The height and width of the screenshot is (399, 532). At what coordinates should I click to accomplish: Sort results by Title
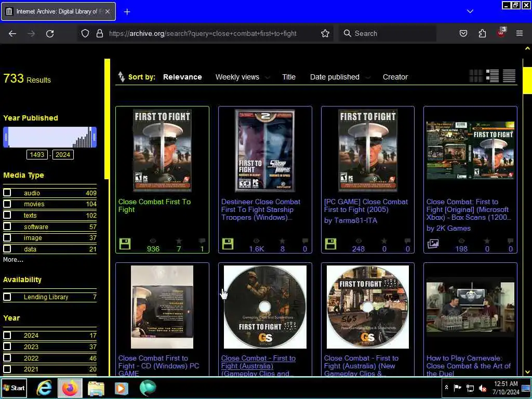click(289, 77)
